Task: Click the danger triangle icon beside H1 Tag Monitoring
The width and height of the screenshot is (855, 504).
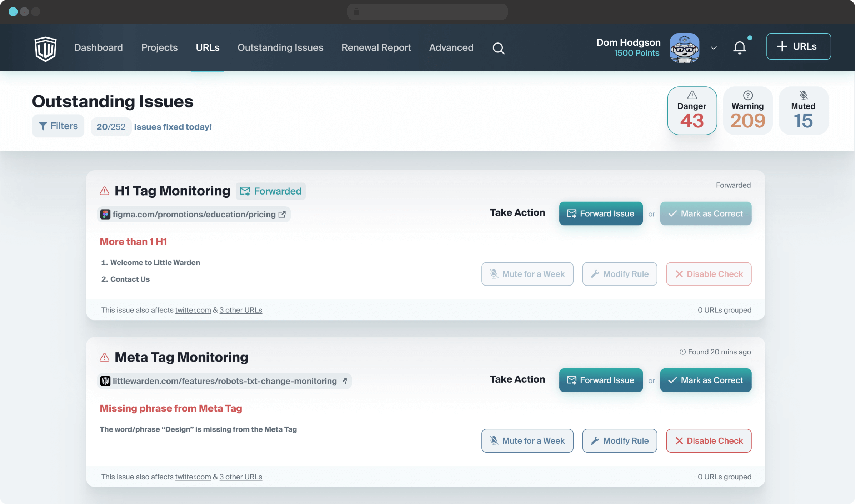Action: pos(104,191)
